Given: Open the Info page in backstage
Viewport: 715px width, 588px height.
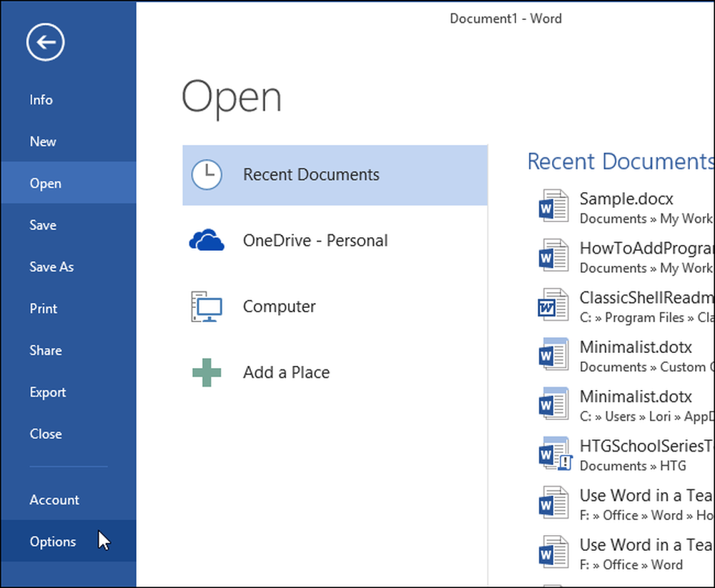Looking at the screenshot, I should click(x=69, y=100).
